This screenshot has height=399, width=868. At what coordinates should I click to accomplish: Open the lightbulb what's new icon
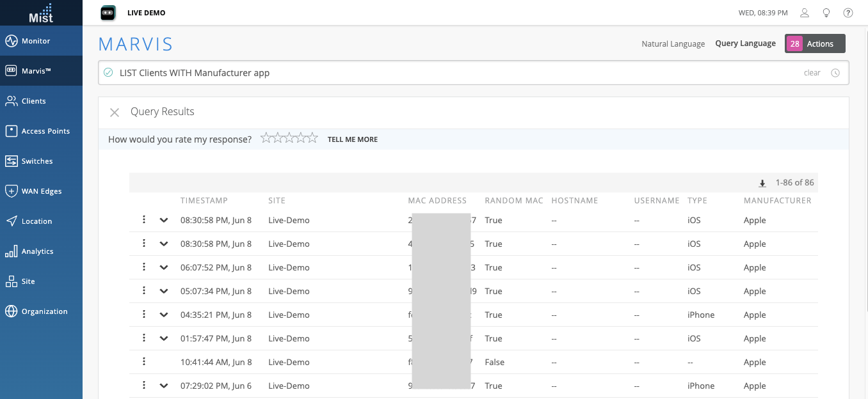coord(826,13)
